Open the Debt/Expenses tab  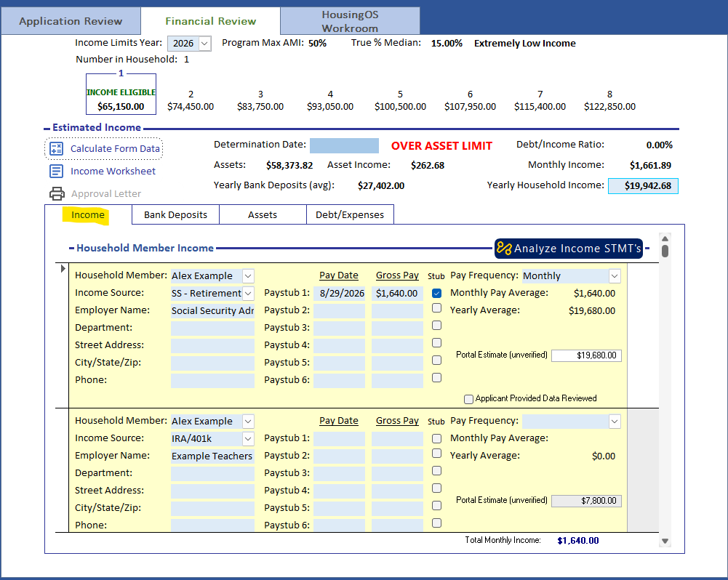(350, 215)
